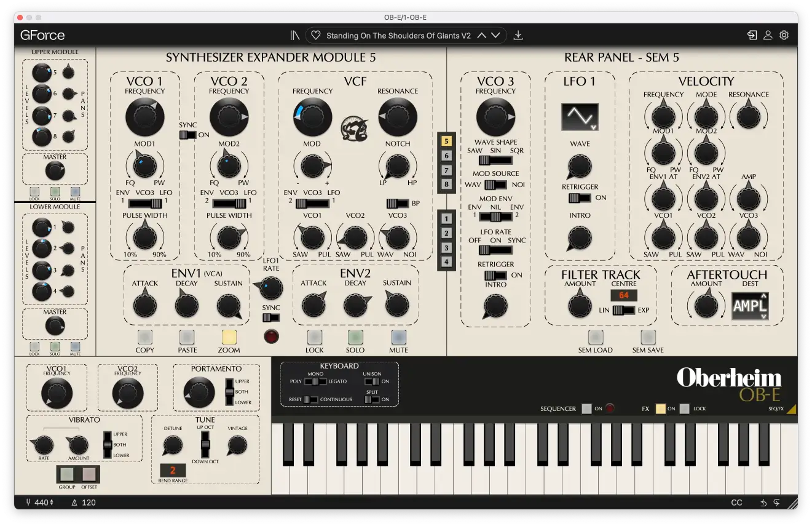Toggle the LFO 1 RETRIGGER switch
The image size is (812, 526).
click(580, 197)
